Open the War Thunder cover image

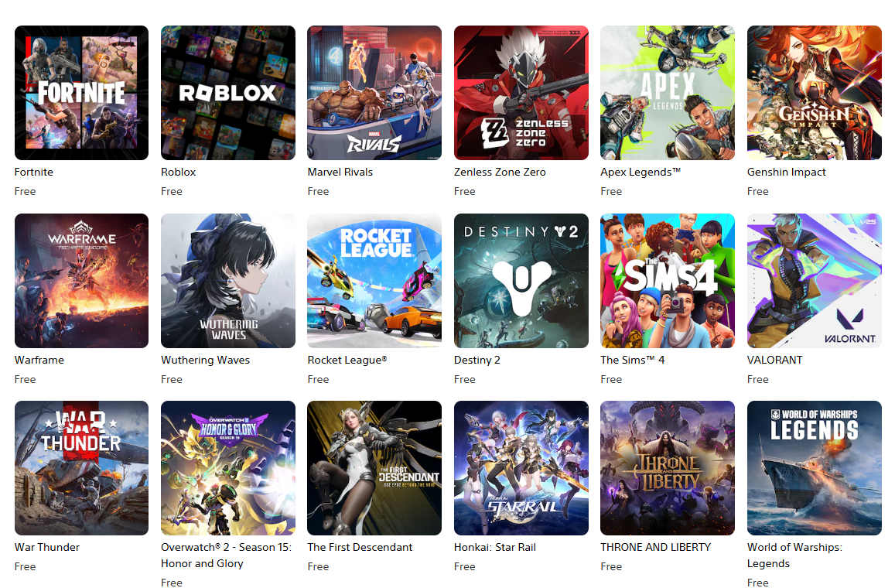coord(82,468)
